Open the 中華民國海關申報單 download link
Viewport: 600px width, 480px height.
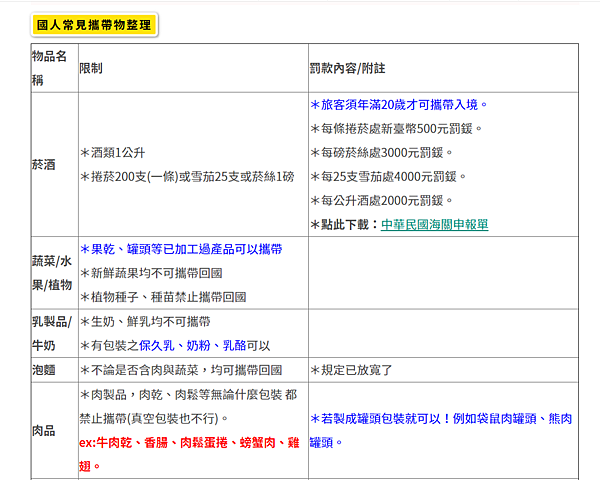point(434,224)
